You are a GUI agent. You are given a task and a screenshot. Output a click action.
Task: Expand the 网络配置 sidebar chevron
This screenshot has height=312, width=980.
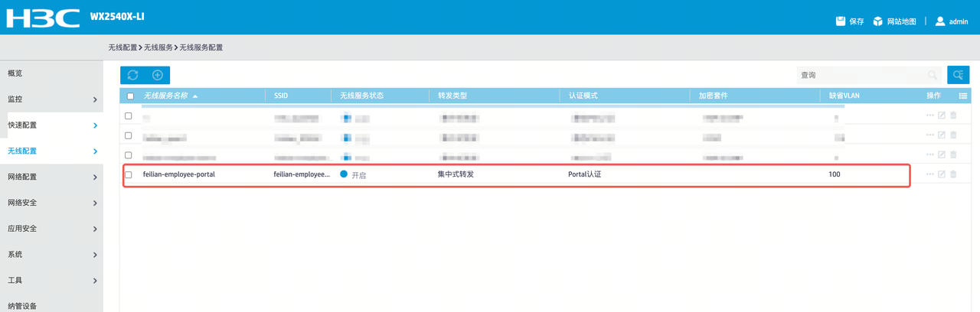coord(95,177)
